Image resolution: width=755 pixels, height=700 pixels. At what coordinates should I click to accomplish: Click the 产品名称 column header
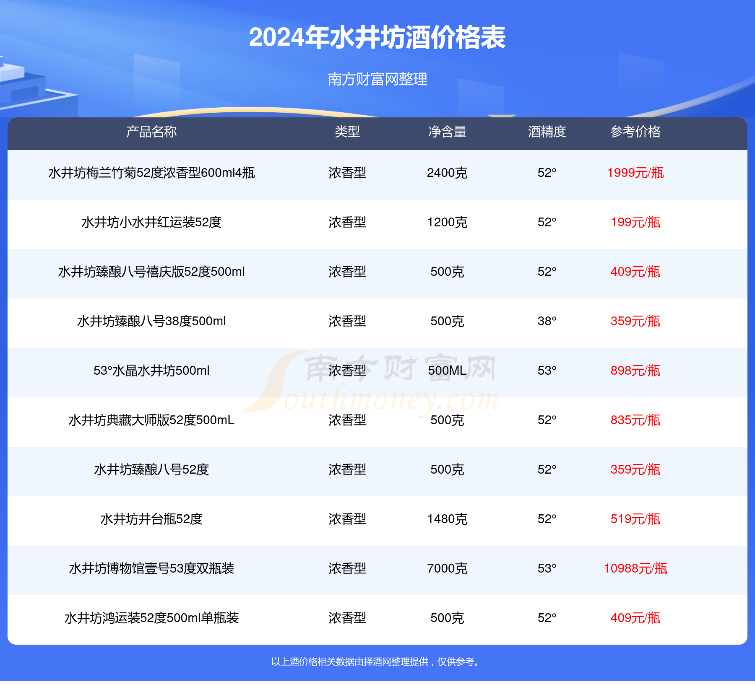(x=151, y=132)
